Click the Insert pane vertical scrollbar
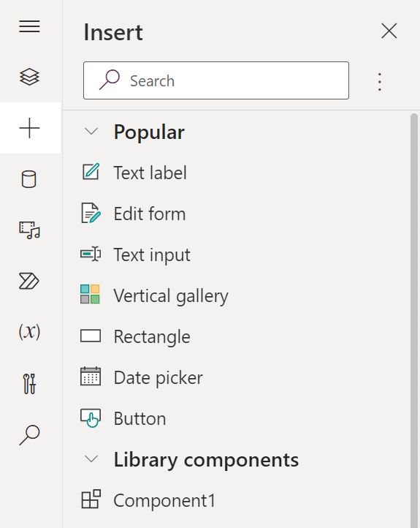The height and width of the screenshot is (528, 420). click(414, 320)
